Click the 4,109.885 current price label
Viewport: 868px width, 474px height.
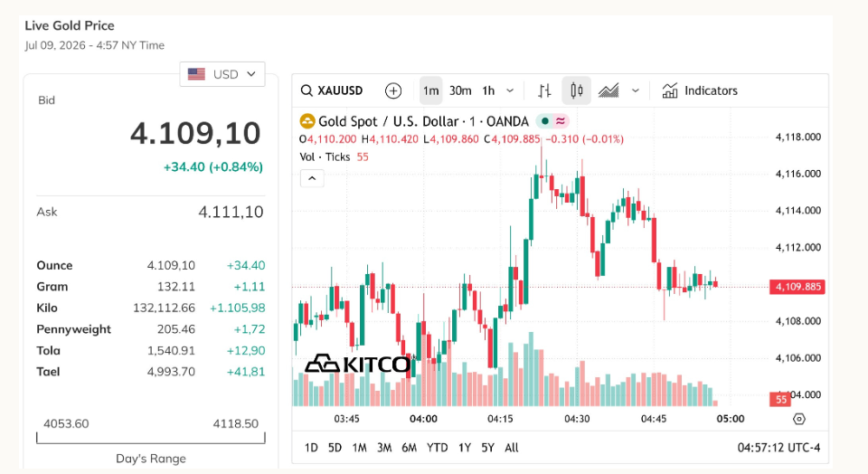click(797, 287)
